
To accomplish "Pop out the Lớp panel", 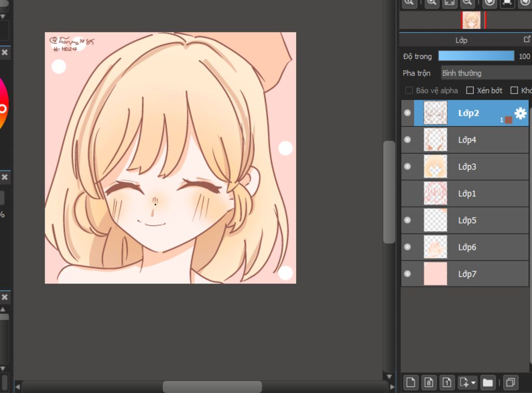I will click(x=527, y=40).
